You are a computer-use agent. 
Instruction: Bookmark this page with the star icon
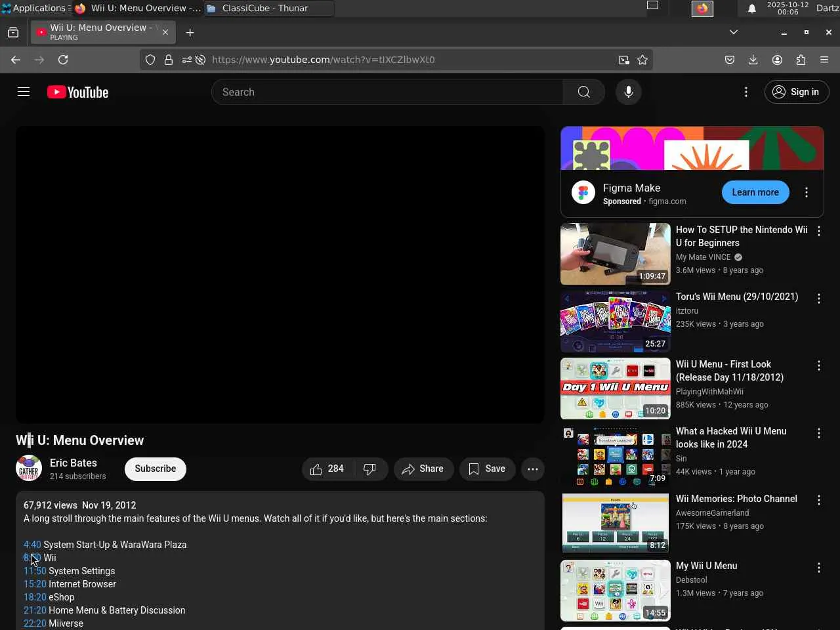pyautogui.click(x=642, y=60)
